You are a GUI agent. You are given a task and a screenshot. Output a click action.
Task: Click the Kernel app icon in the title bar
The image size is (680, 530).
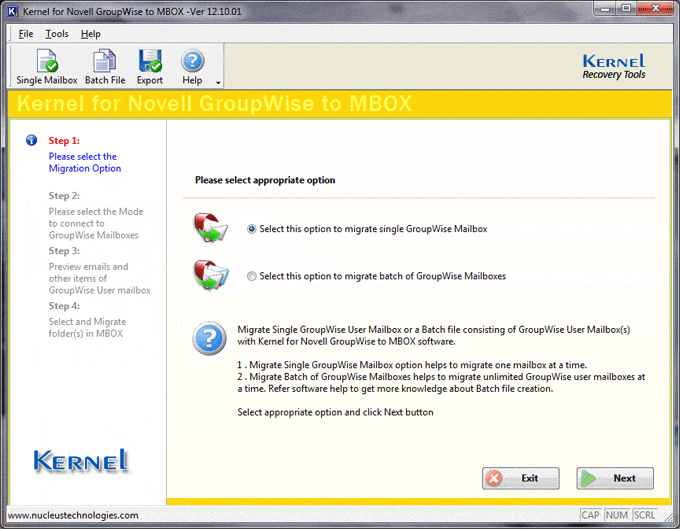13,11
